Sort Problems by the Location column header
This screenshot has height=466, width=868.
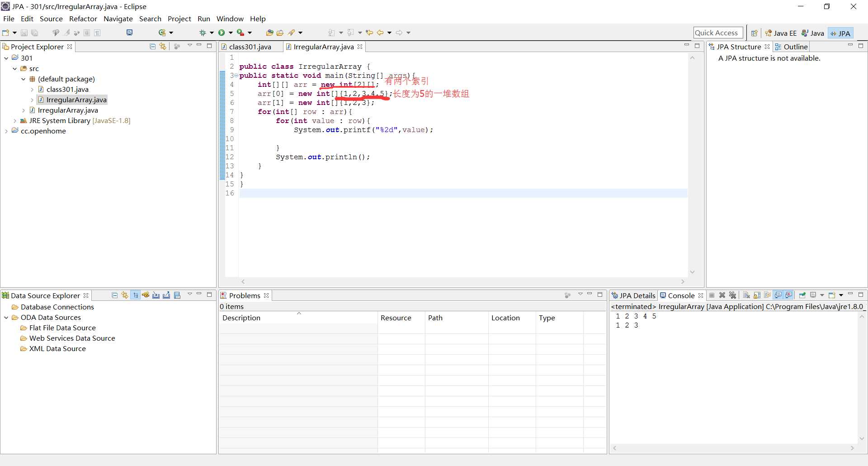512,318
